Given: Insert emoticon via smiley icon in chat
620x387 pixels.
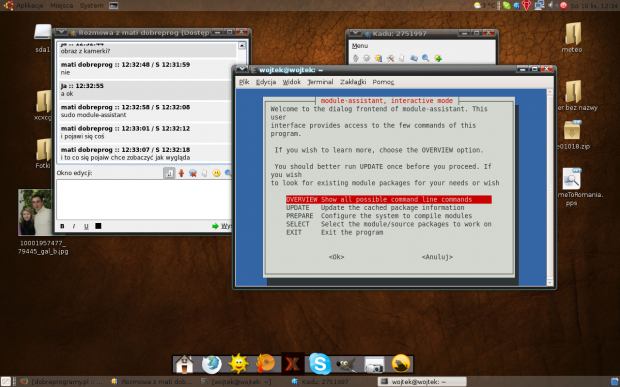Looking at the screenshot, I should (216, 173).
